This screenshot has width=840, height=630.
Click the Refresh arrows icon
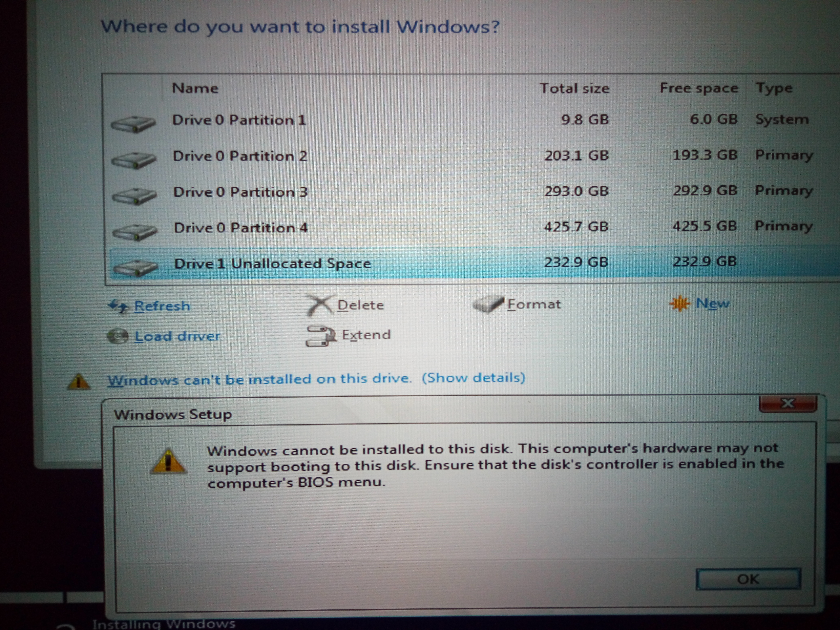pos(118,306)
